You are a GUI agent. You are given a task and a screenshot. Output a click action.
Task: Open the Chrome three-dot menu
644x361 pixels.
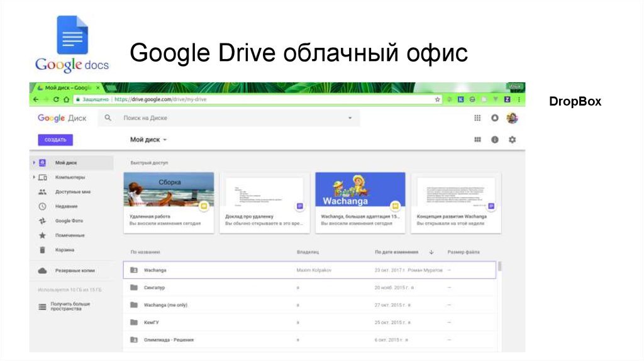click(x=519, y=99)
